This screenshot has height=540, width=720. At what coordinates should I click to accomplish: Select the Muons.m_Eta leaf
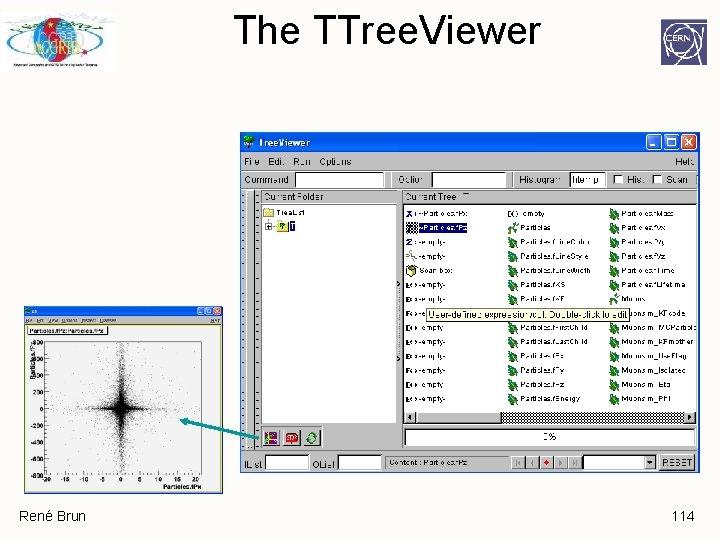pos(640,384)
